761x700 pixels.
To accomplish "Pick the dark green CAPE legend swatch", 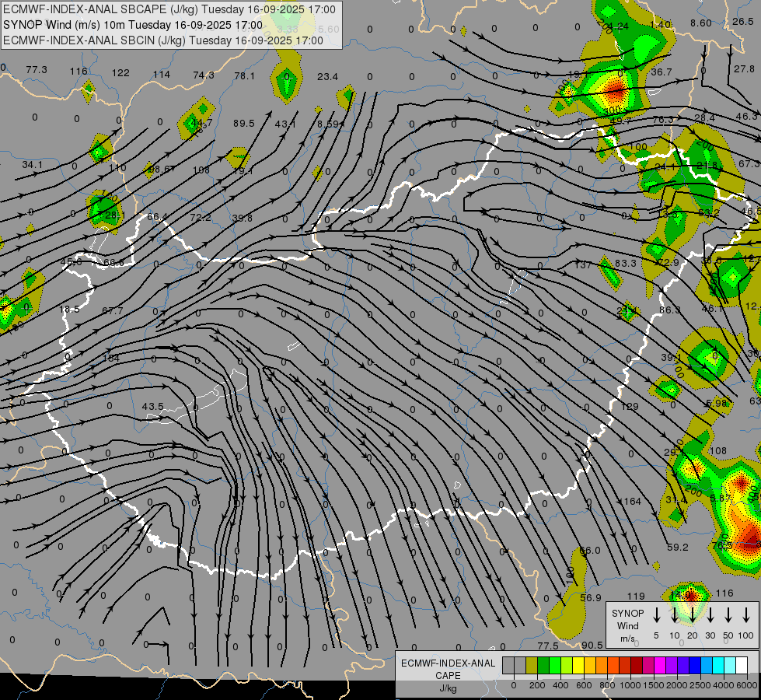I will (x=543, y=666).
